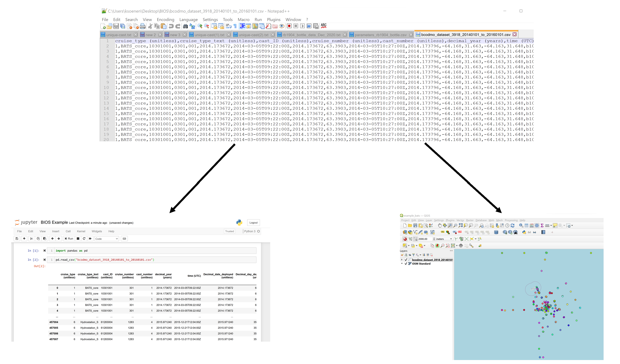Close the new 2 tab in Notepad++
This screenshot has height=364, width=620.
[160, 35]
